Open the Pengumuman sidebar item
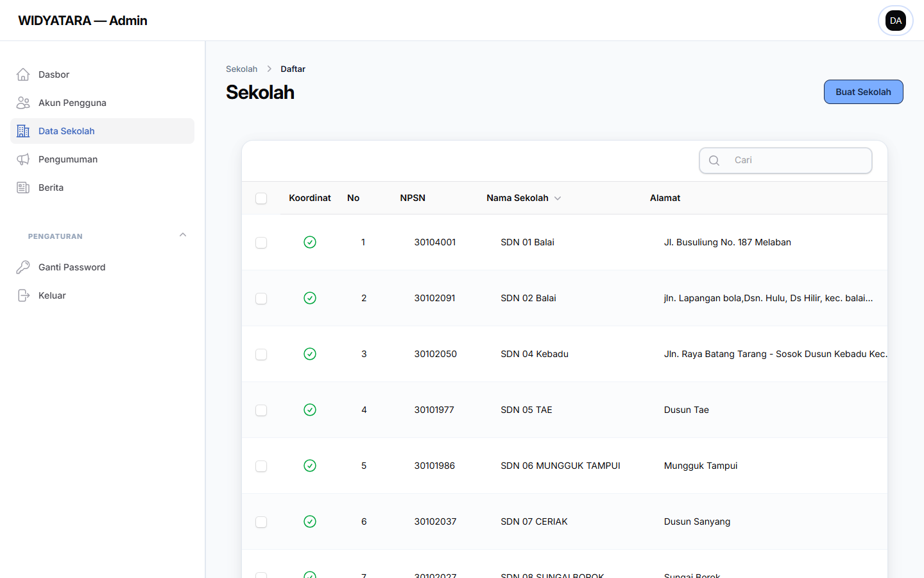 tap(102, 159)
